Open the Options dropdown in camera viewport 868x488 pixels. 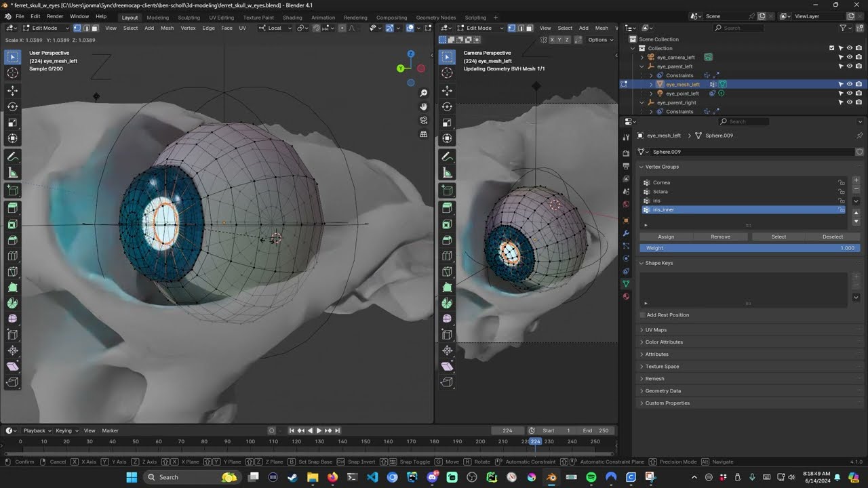600,40
